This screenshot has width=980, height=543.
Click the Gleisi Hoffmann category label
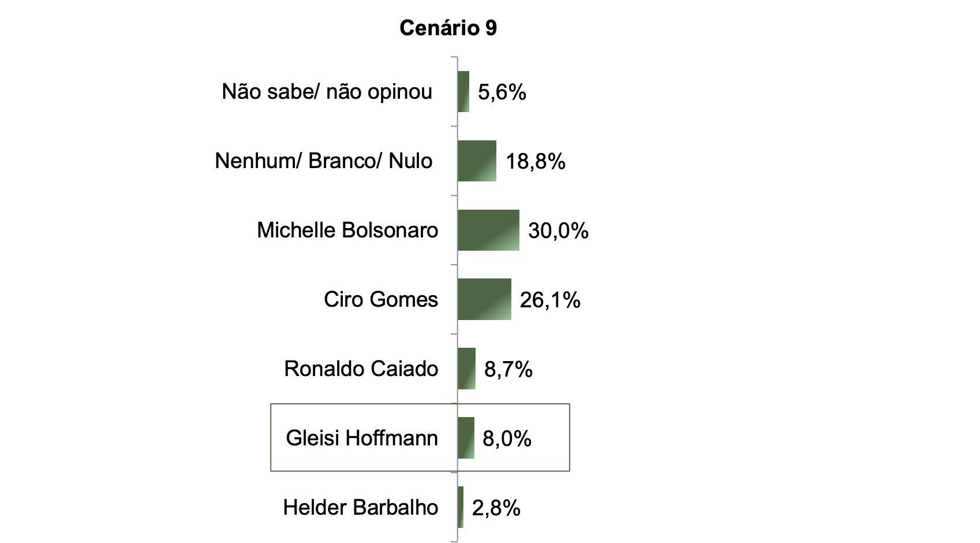[x=362, y=438]
